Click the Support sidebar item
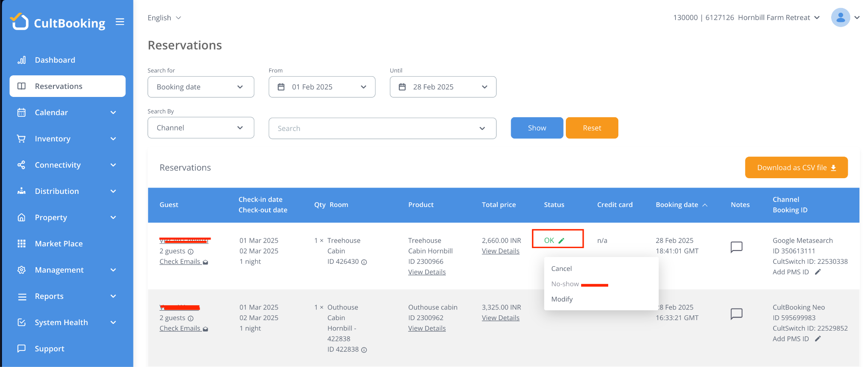868x367 pixels. click(50, 349)
